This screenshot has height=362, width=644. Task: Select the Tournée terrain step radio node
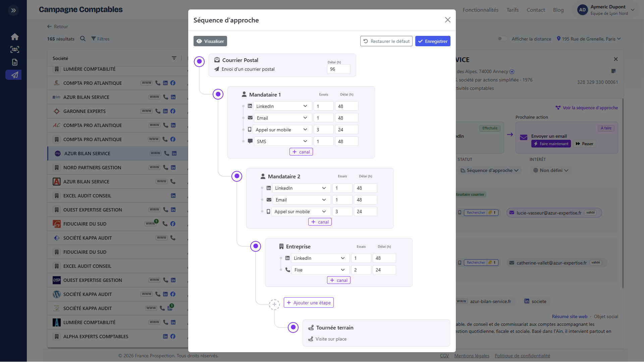(x=293, y=327)
